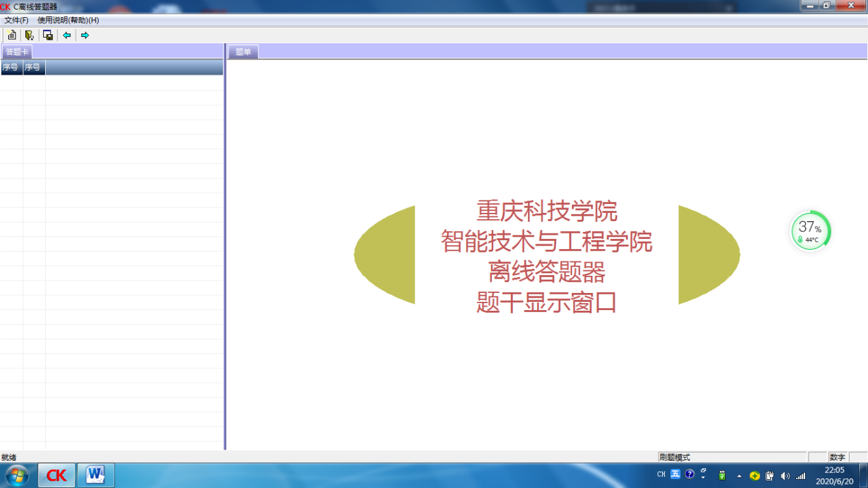Click the save window toolbar icon
The width and height of the screenshot is (868, 488).
(48, 35)
